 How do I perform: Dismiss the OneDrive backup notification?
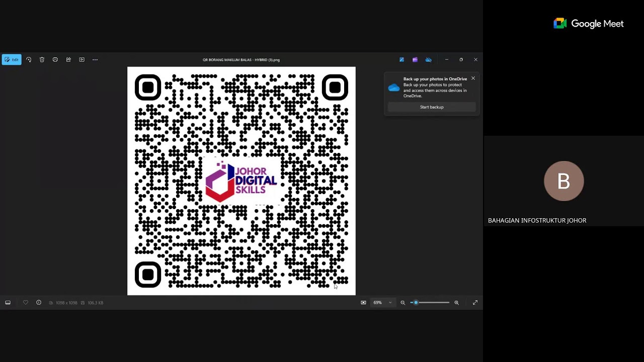coord(473,78)
